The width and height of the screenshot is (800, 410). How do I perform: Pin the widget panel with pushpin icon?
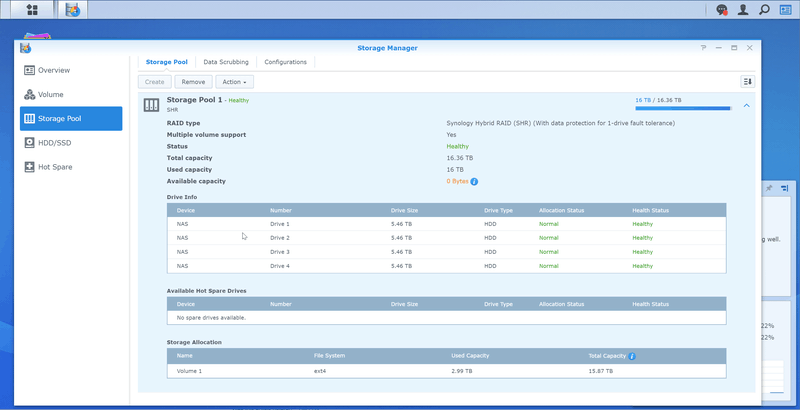tap(769, 188)
